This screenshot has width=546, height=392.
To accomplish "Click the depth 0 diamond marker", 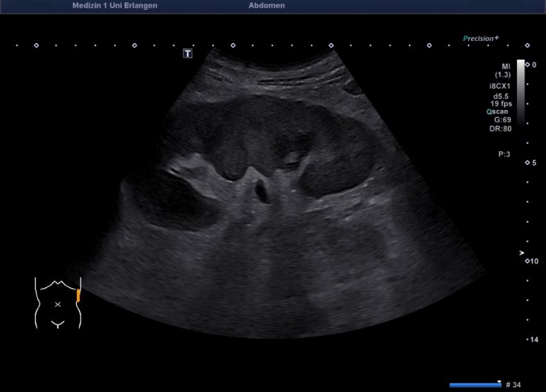I will tap(527, 64).
